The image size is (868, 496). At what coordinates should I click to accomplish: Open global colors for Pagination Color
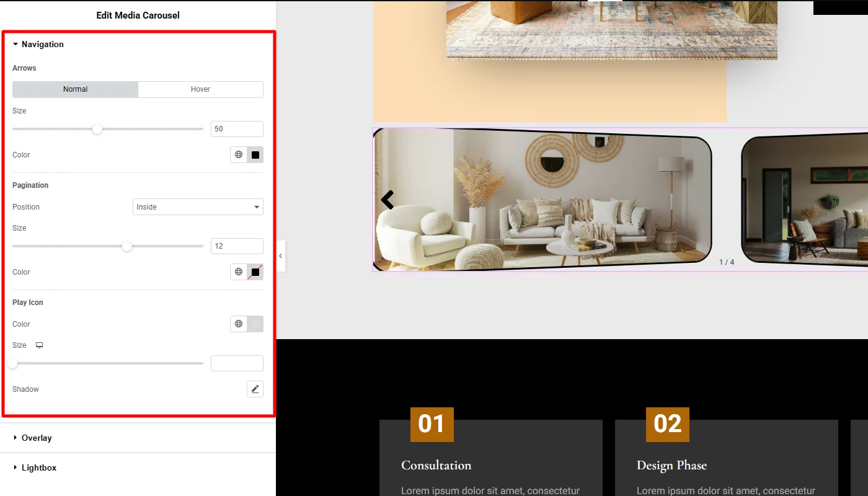(239, 272)
